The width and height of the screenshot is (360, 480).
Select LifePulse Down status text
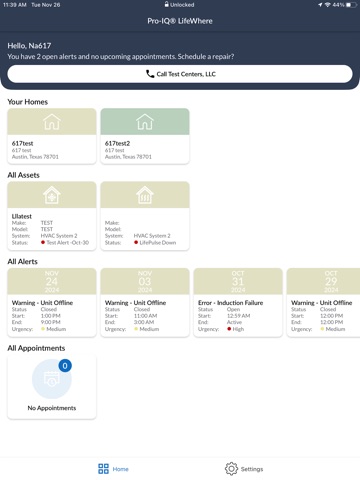click(x=158, y=243)
